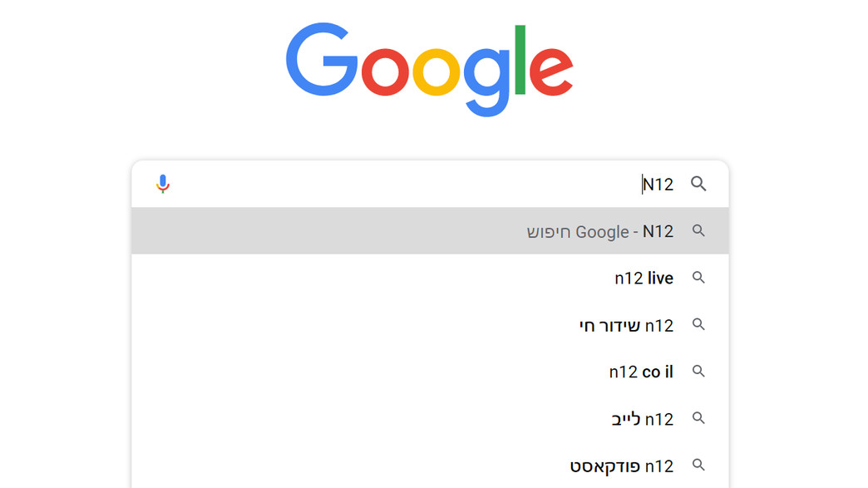
Task: Click the Google logo
Action: (429, 67)
